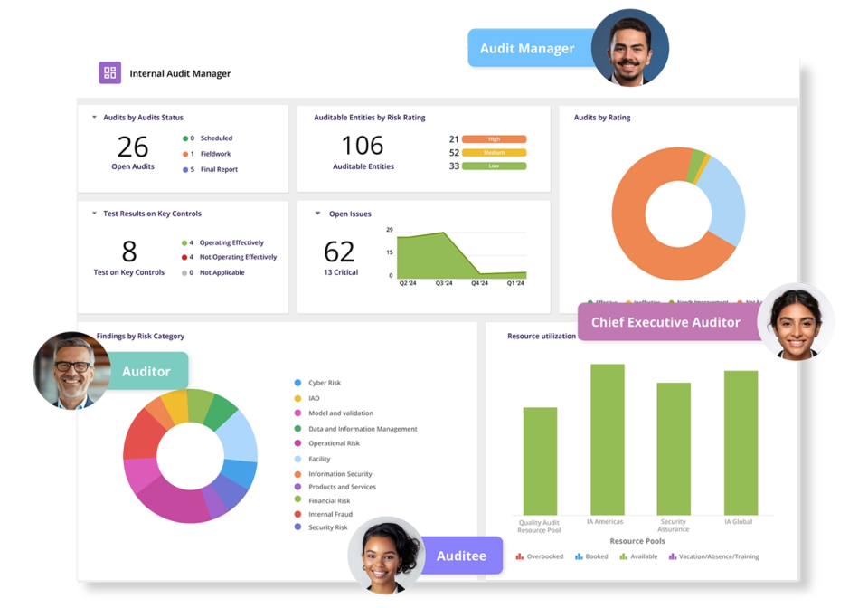Viewport: 868px width, 608px height.
Task: Click the 62 open issues count
Action: pos(339,252)
